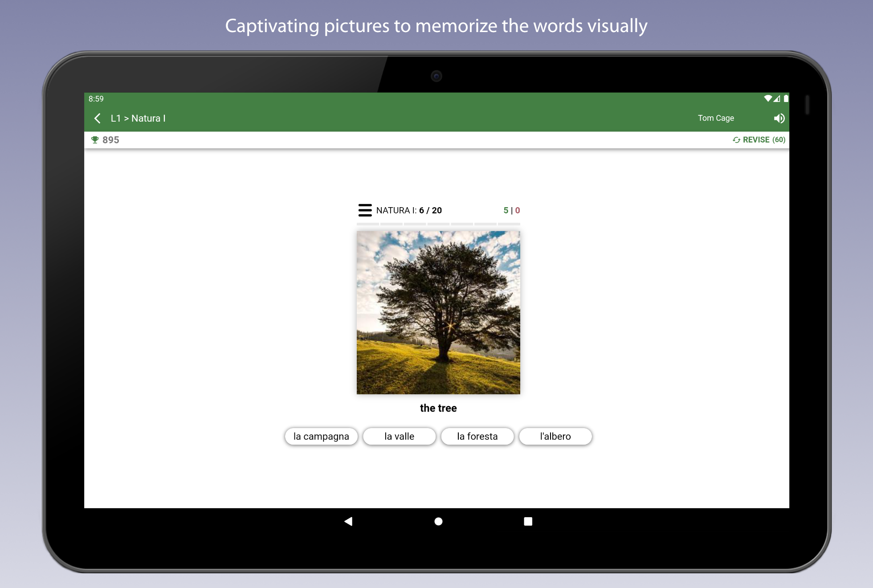Choose answer "la valle"
873x588 pixels.
coord(399,436)
